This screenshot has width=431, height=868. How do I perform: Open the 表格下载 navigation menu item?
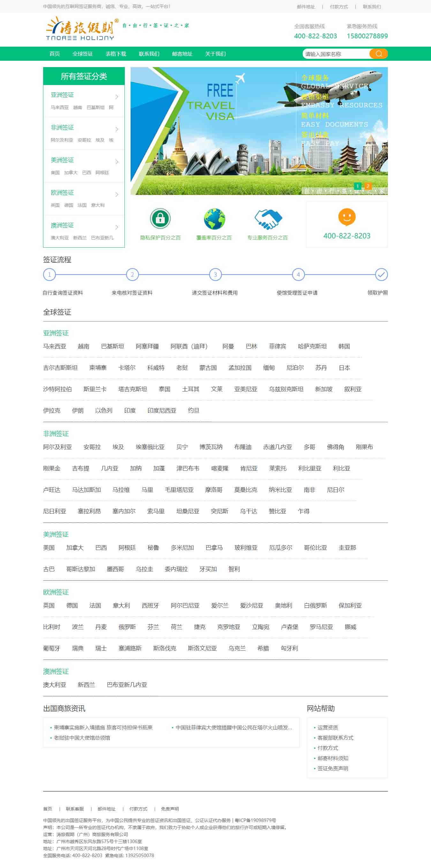(116, 54)
